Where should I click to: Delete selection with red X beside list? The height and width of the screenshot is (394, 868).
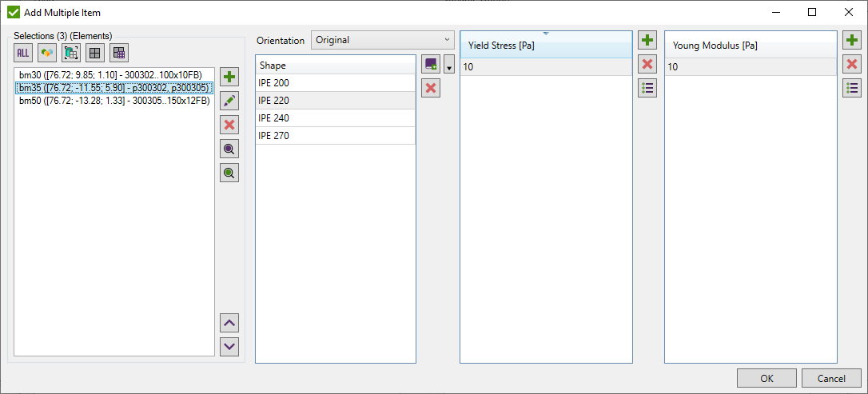point(230,125)
